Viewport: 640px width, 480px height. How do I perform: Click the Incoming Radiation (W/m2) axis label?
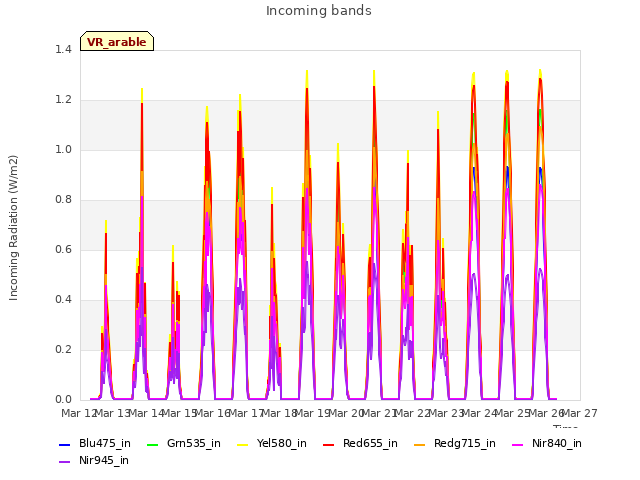[13, 228]
